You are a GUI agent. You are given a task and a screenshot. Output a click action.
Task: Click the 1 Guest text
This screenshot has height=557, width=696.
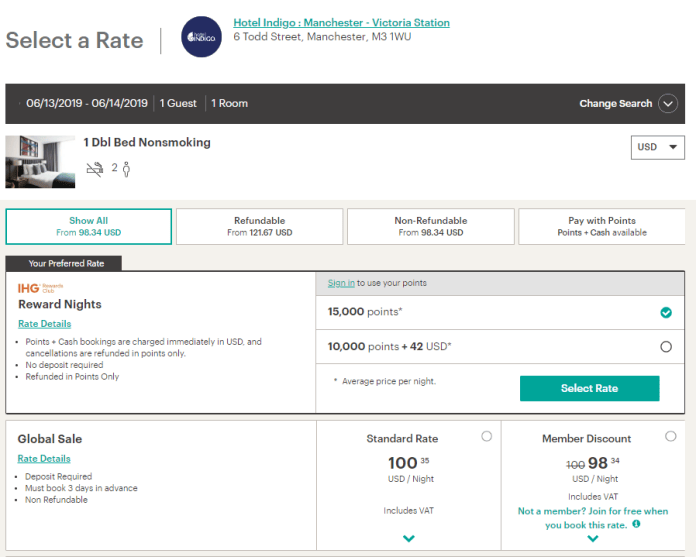(178, 103)
